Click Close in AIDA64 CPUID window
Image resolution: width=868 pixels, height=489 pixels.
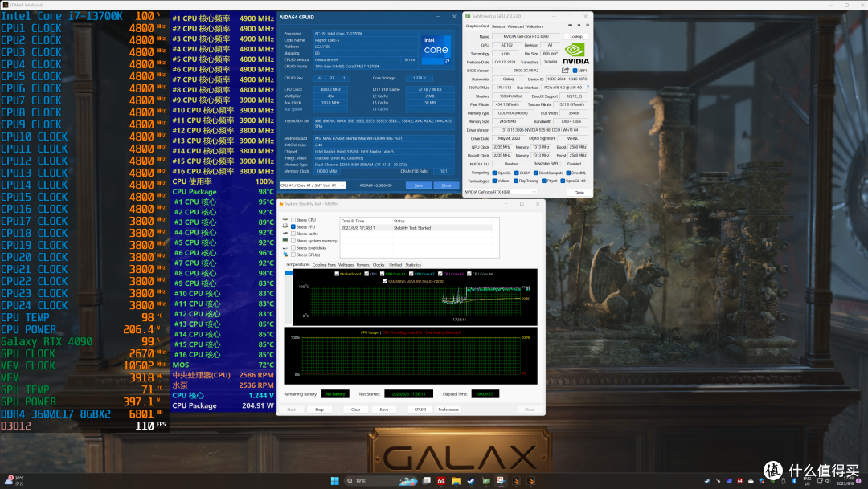click(x=446, y=185)
